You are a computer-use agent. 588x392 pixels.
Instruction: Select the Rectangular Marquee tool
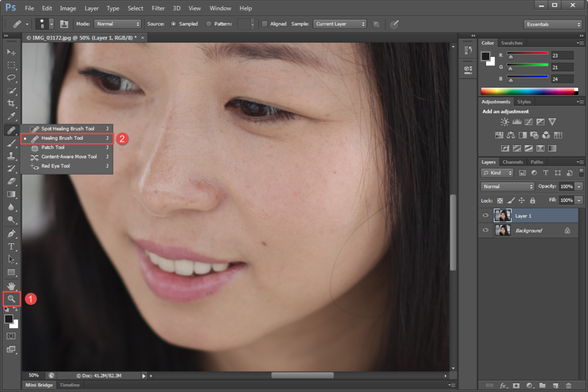pyautogui.click(x=11, y=65)
